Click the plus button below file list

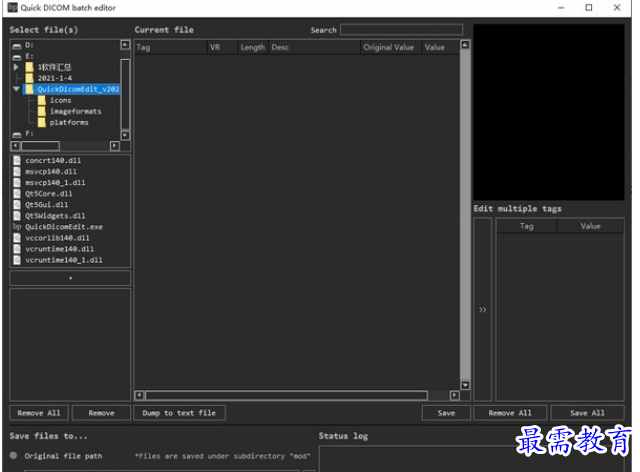pos(70,277)
